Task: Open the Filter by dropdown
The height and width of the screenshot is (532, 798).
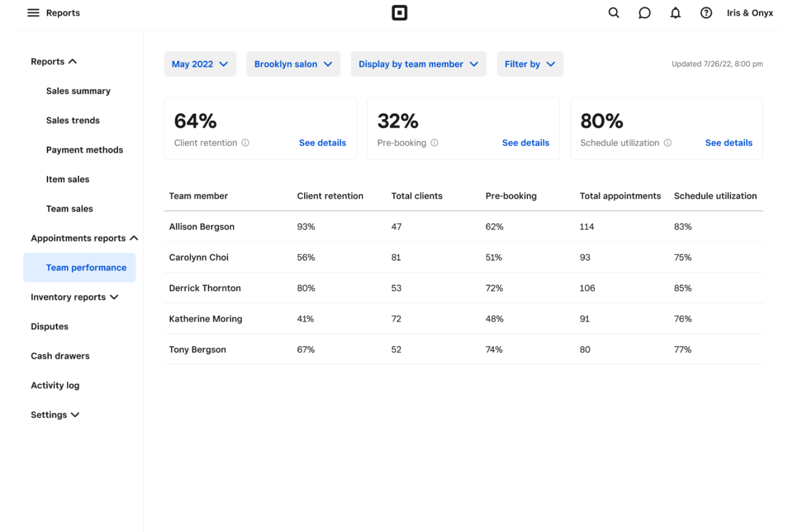Action: 530,64
